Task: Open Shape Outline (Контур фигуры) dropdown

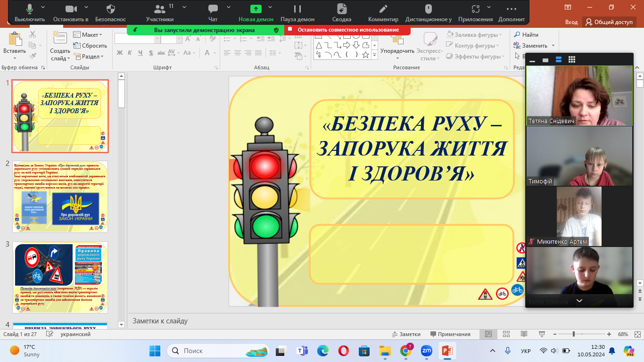Action: [x=472, y=46]
